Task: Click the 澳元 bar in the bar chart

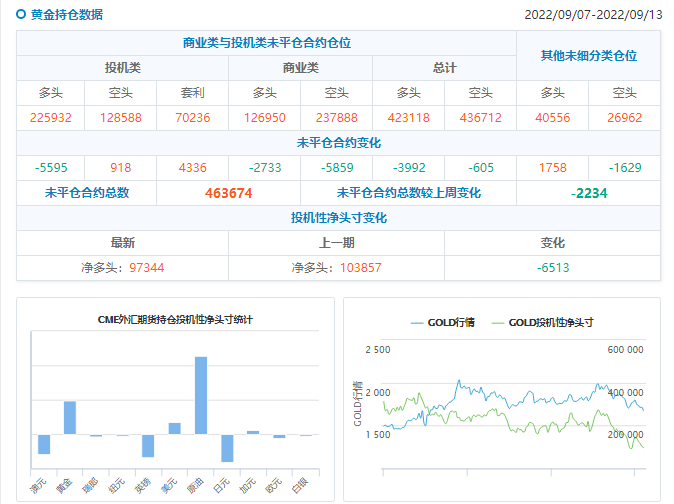Action: coord(44,444)
